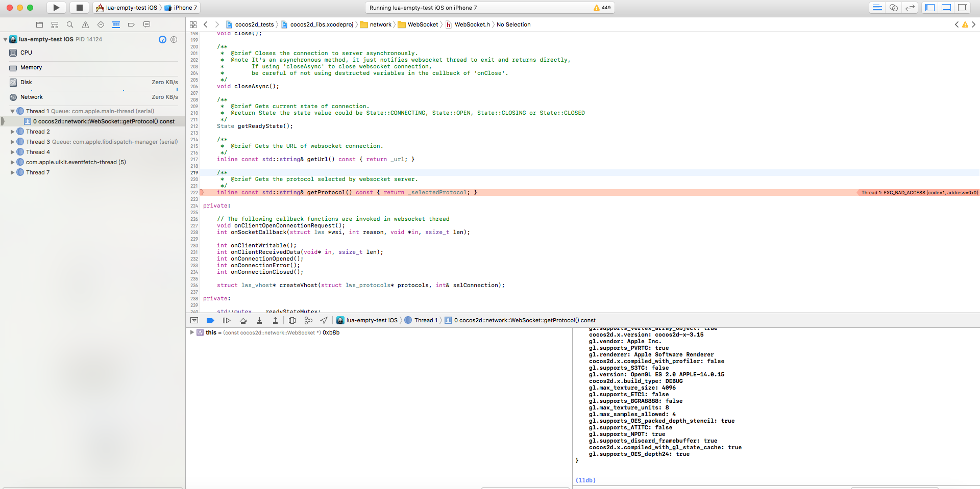The image size is (980, 489).
Task: Open the Find navigator magnifier icon
Action: click(x=70, y=24)
